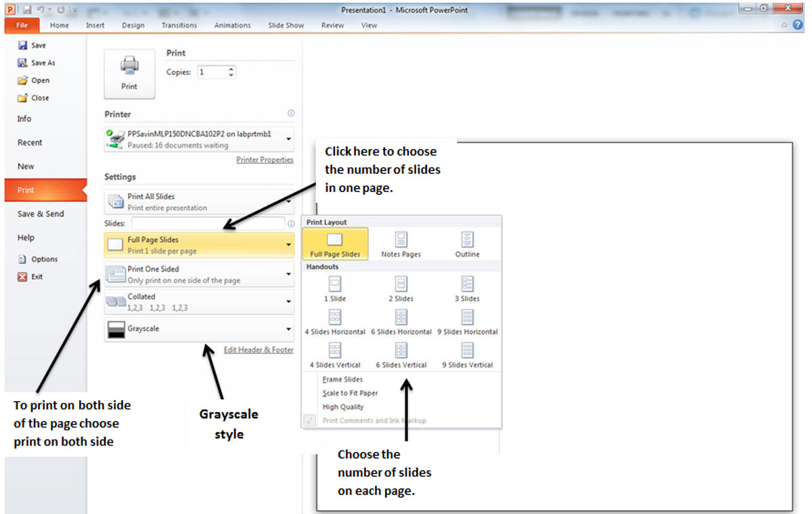The width and height of the screenshot is (812, 514).
Task: Select Full Page Slides layout icon
Action: point(335,244)
